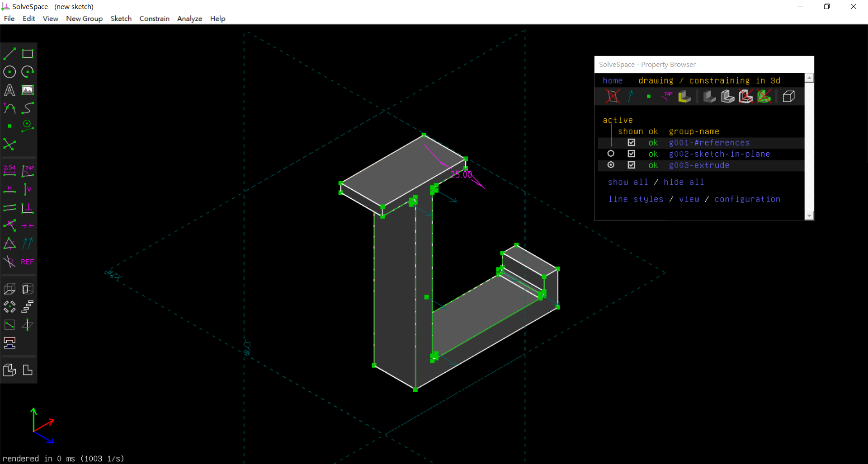The width and height of the screenshot is (868, 464).
Task: Apply distance constraint (2.54 icon)
Action: tap(9, 170)
